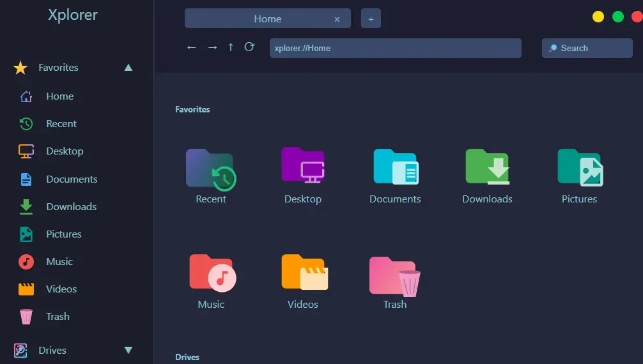The width and height of the screenshot is (643, 364).
Task: Click the Documents label in sidebar
Action: tap(72, 179)
